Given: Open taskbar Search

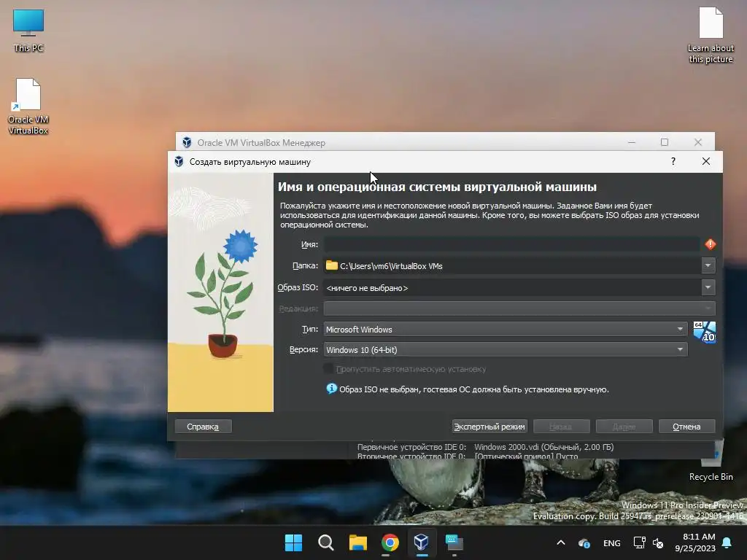Looking at the screenshot, I should pyautogui.click(x=326, y=542).
